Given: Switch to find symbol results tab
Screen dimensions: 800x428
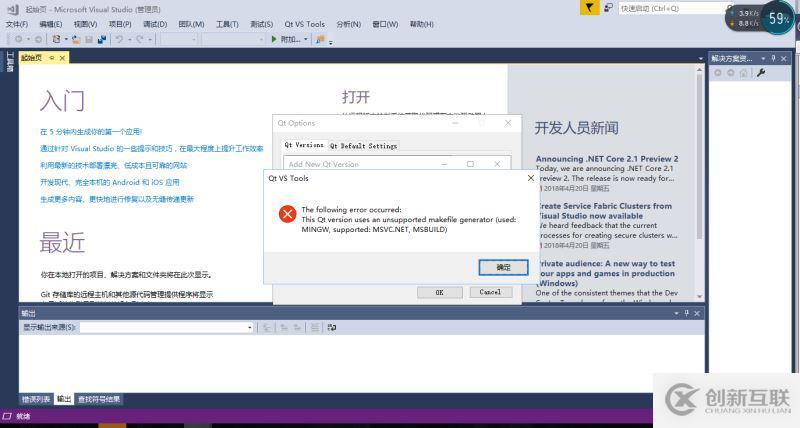Looking at the screenshot, I should click(99, 399).
